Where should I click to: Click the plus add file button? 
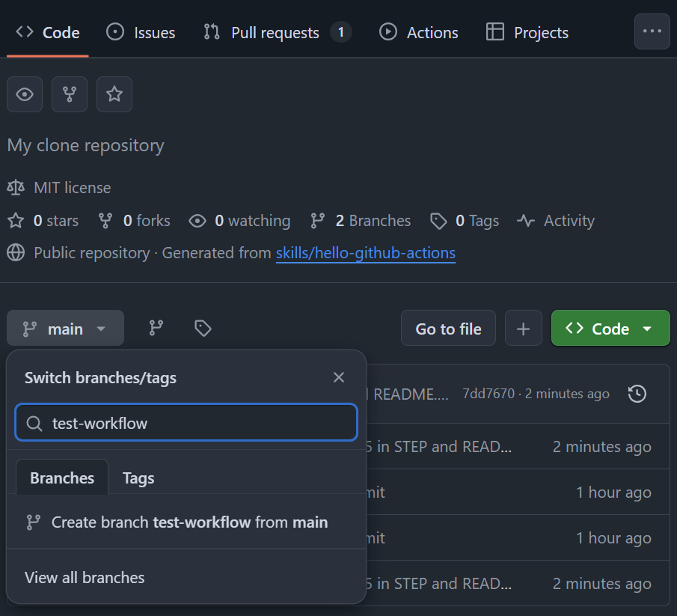click(x=524, y=329)
